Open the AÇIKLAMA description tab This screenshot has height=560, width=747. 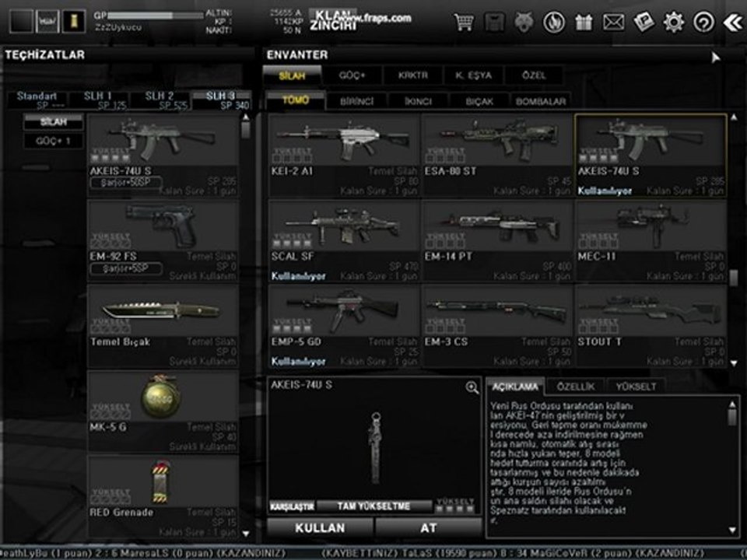point(515,387)
